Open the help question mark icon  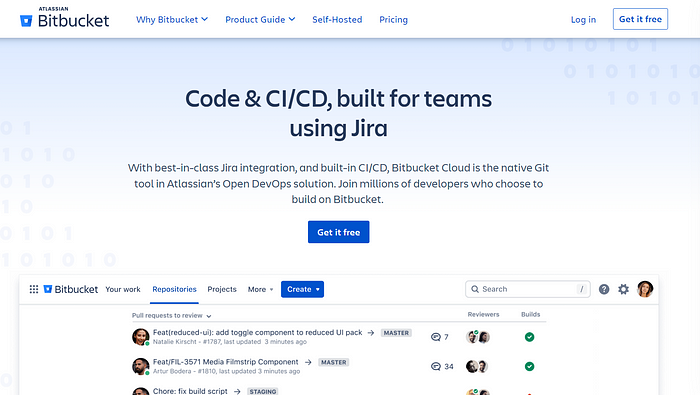coord(604,289)
